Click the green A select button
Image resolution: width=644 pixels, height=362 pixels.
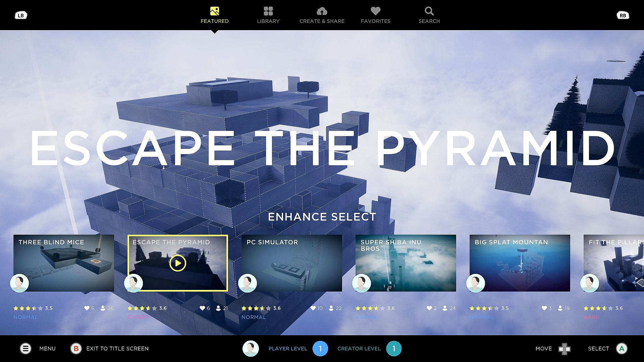[622, 349]
